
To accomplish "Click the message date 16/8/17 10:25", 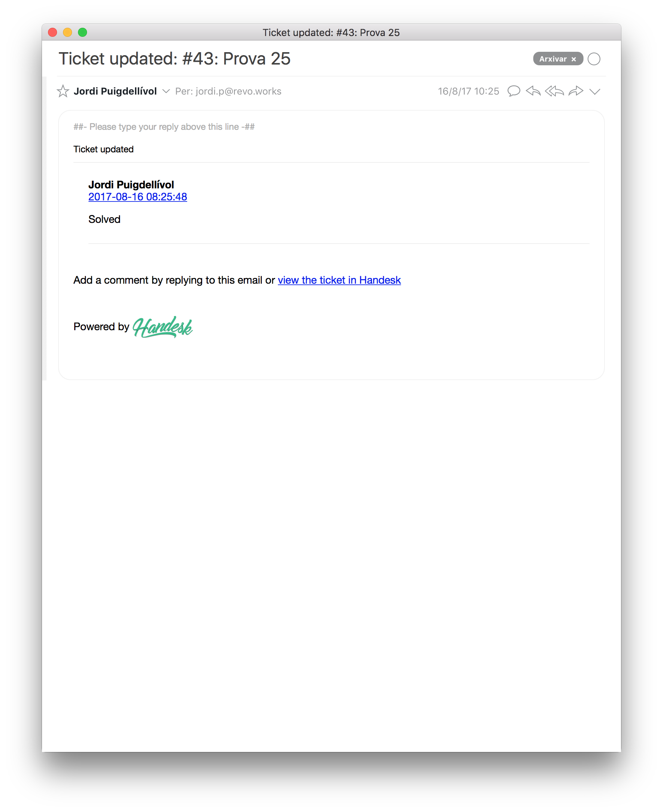I will pos(469,91).
